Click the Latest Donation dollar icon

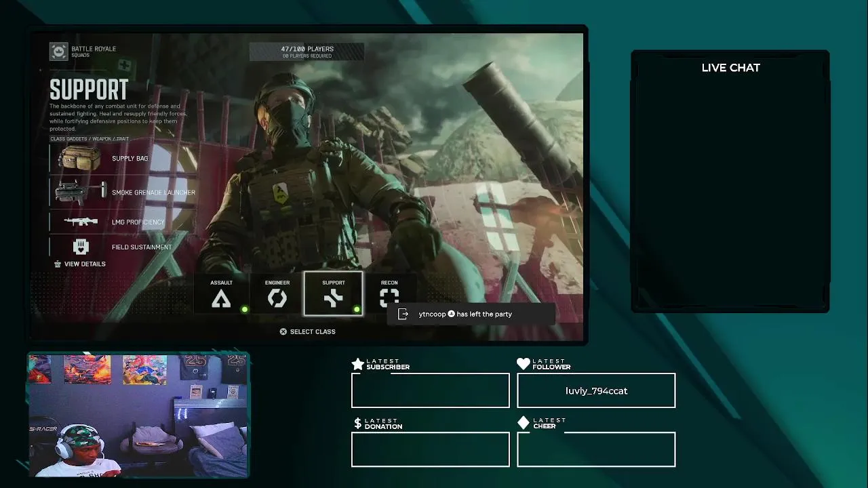tap(357, 424)
